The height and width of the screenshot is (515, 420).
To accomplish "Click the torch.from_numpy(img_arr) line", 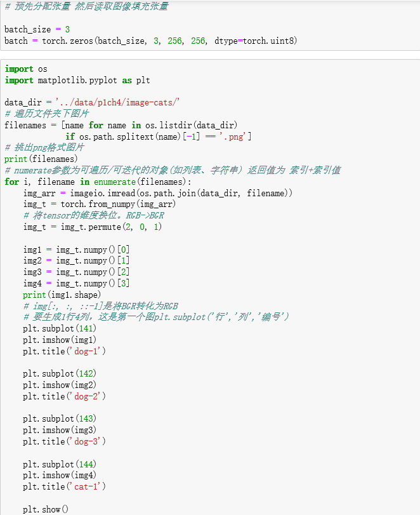I will [x=100, y=204].
